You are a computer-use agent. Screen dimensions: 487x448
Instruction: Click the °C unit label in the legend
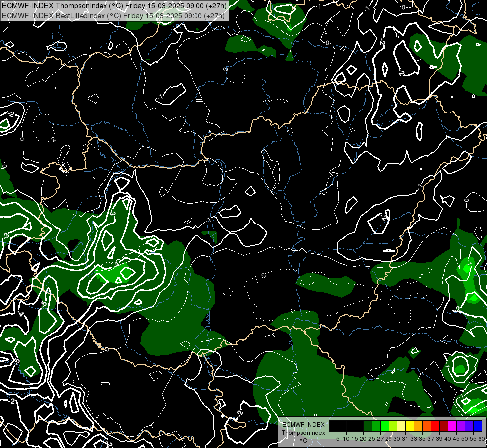tap(303, 441)
